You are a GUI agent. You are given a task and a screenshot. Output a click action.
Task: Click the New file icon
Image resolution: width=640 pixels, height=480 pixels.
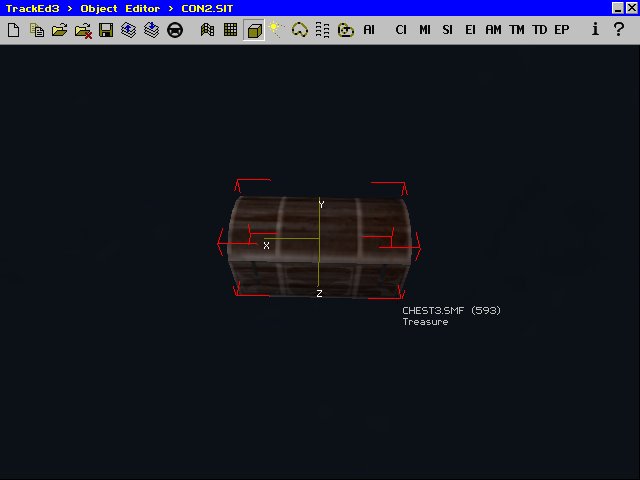click(x=13, y=30)
